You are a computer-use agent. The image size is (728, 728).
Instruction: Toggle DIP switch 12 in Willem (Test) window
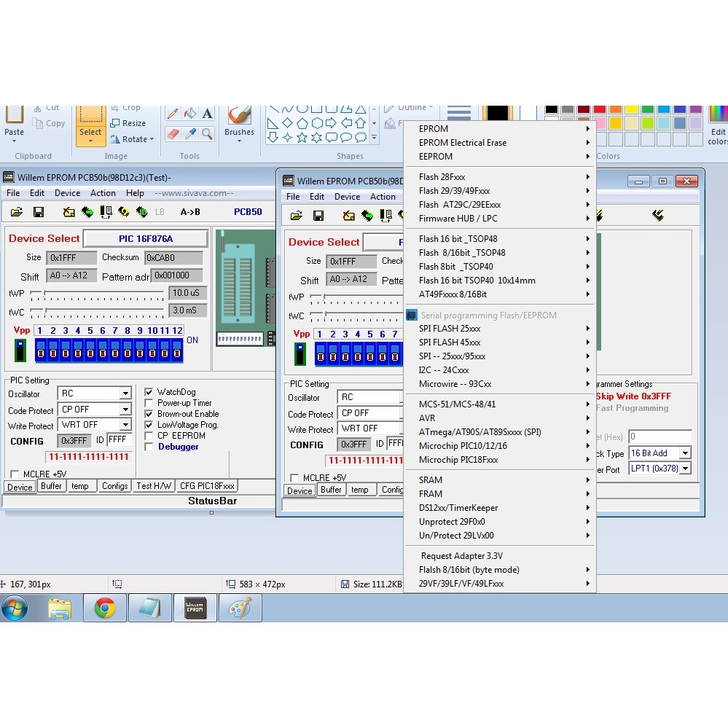177,351
